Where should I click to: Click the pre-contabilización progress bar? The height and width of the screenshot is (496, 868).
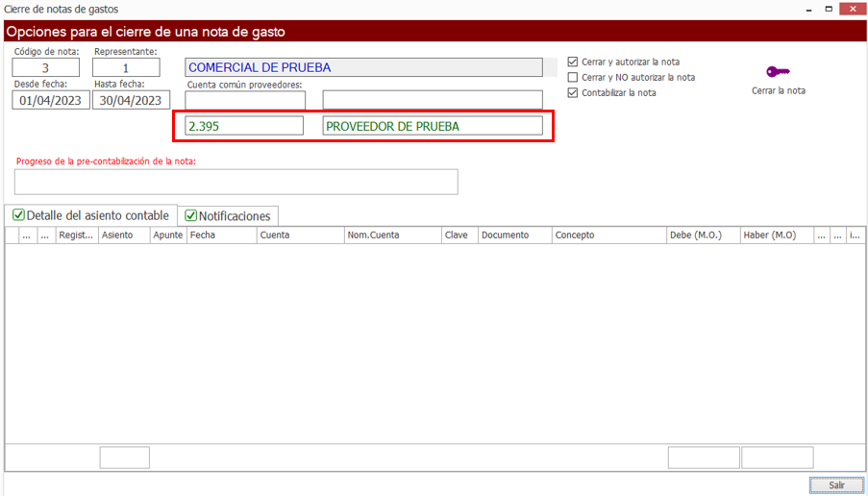tap(236, 182)
